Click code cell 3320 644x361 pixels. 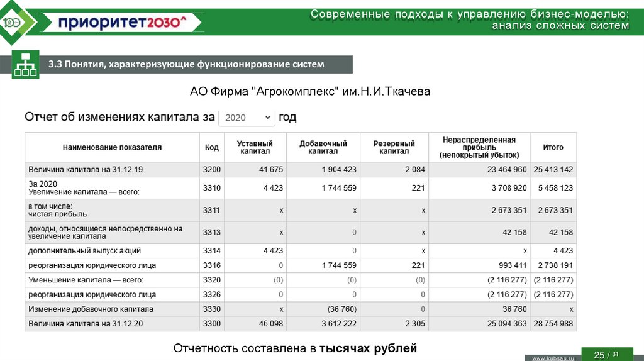(212, 280)
